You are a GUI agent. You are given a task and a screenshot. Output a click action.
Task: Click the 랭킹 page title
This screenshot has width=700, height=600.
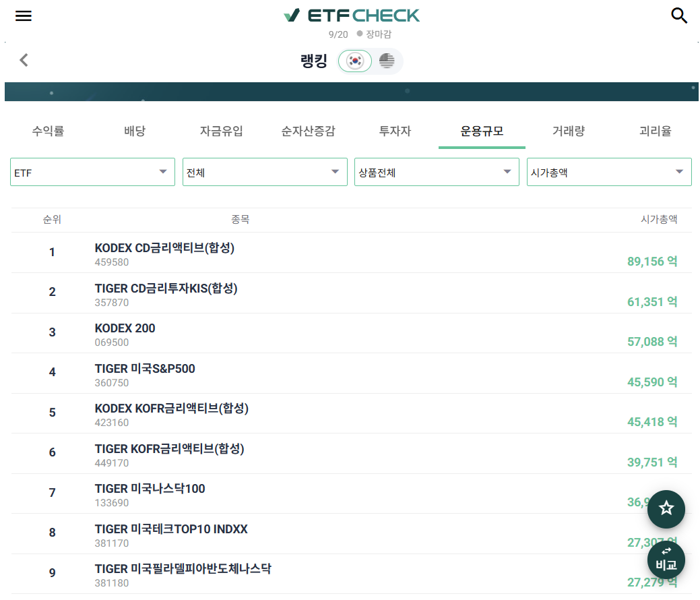click(x=314, y=61)
